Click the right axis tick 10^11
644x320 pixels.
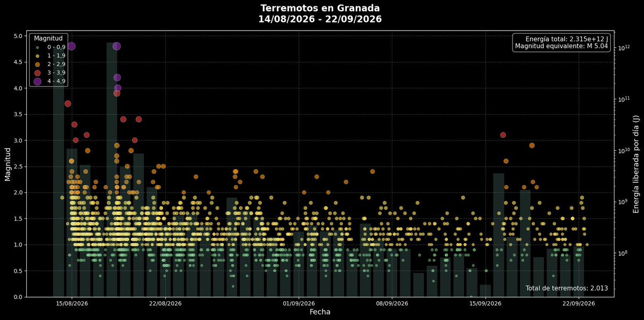pos(623,99)
